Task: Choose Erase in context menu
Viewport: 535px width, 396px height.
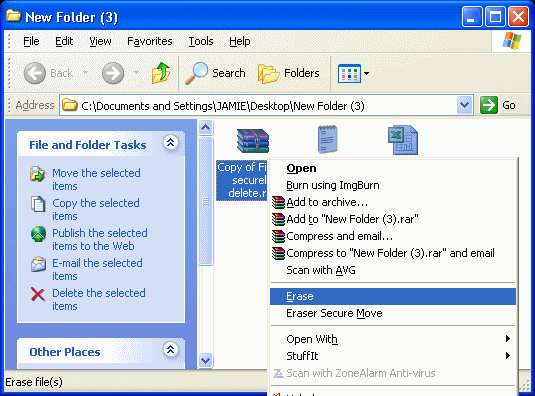Action: pyautogui.click(x=393, y=296)
